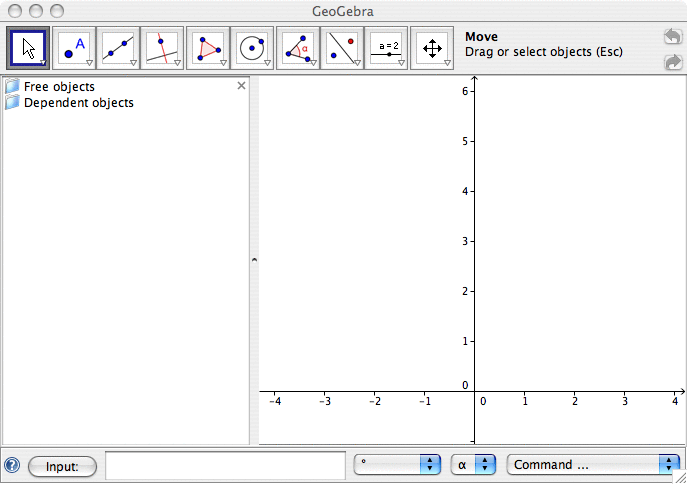The width and height of the screenshot is (687, 484).
Task: Expand the Free objects folder
Action: coord(13,87)
